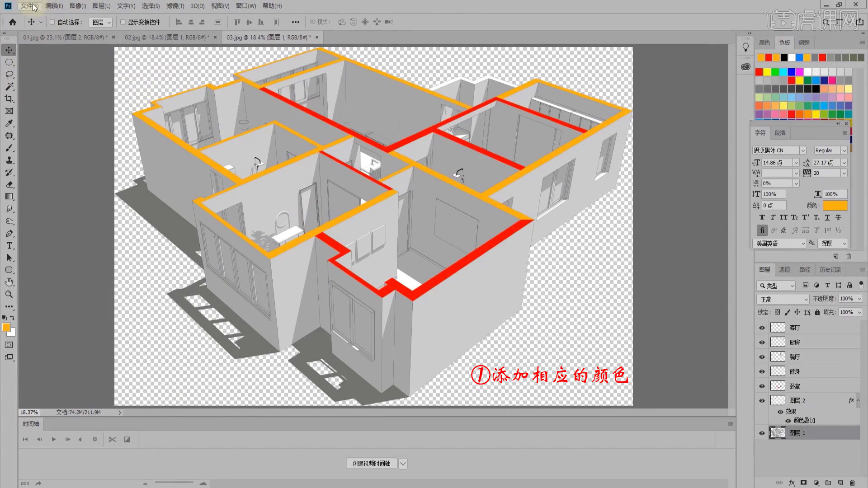Select the Move tool
This screenshot has width=868, height=488.
(9, 50)
